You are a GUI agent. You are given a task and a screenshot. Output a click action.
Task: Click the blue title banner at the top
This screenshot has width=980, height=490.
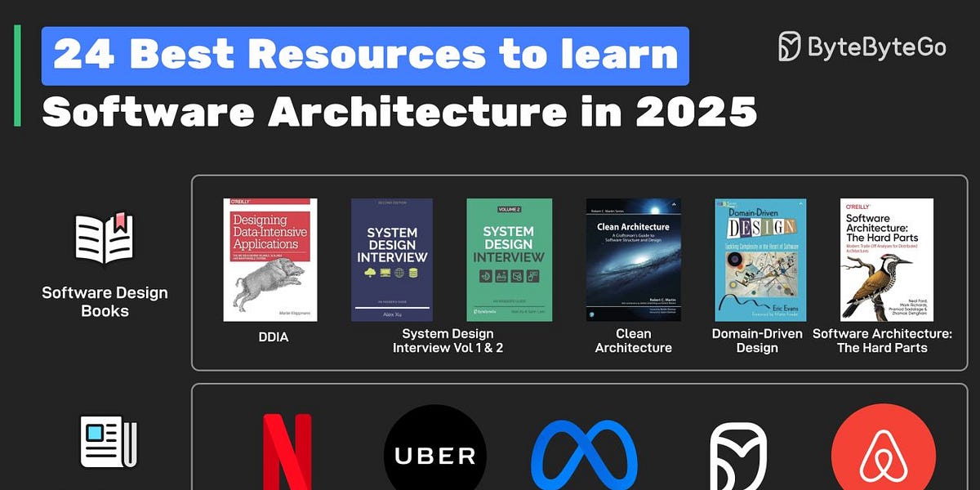365,56
